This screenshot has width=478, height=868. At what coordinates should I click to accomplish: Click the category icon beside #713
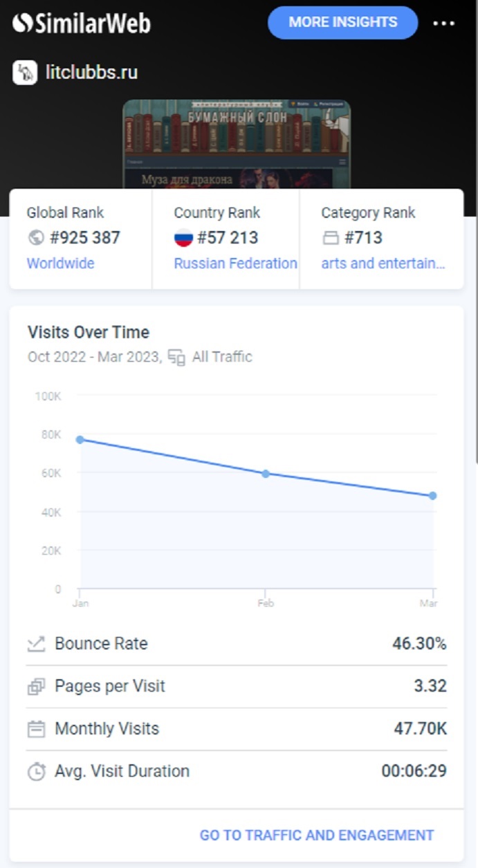pyautogui.click(x=331, y=238)
